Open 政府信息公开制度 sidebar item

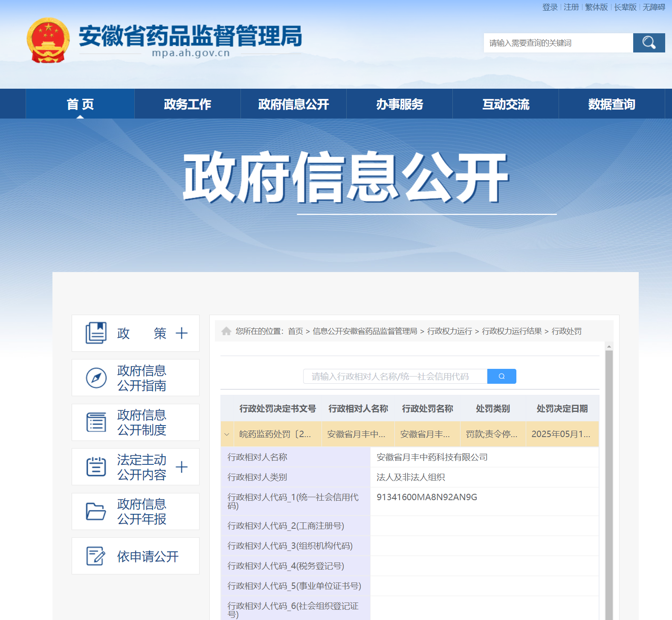tap(136, 422)
